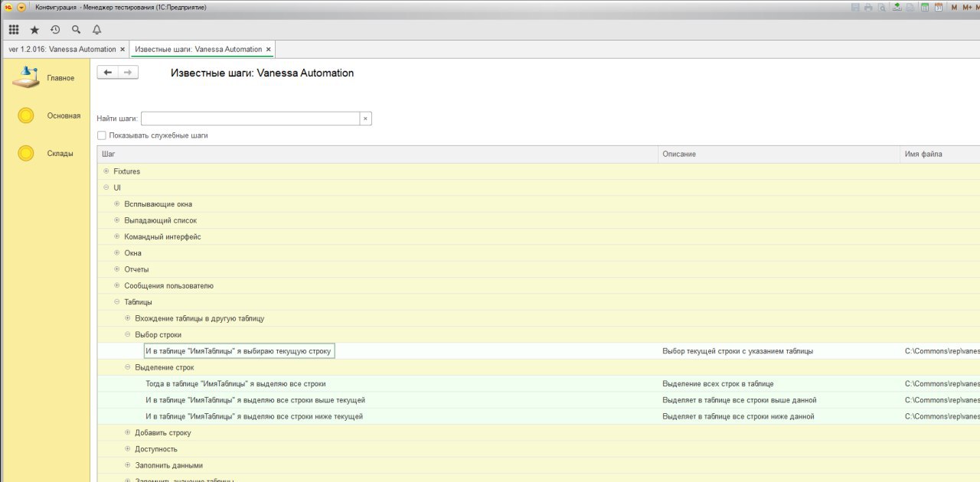The height and width of the screenshot is (482, 980).
Task: Click the green arrow link icon in title bar
Action: [896, 7]
